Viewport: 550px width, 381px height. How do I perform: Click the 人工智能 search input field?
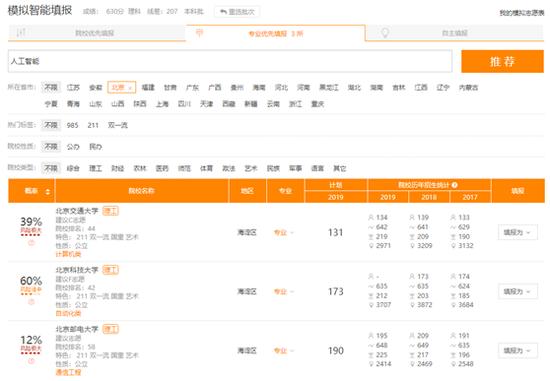click(230, 61)
